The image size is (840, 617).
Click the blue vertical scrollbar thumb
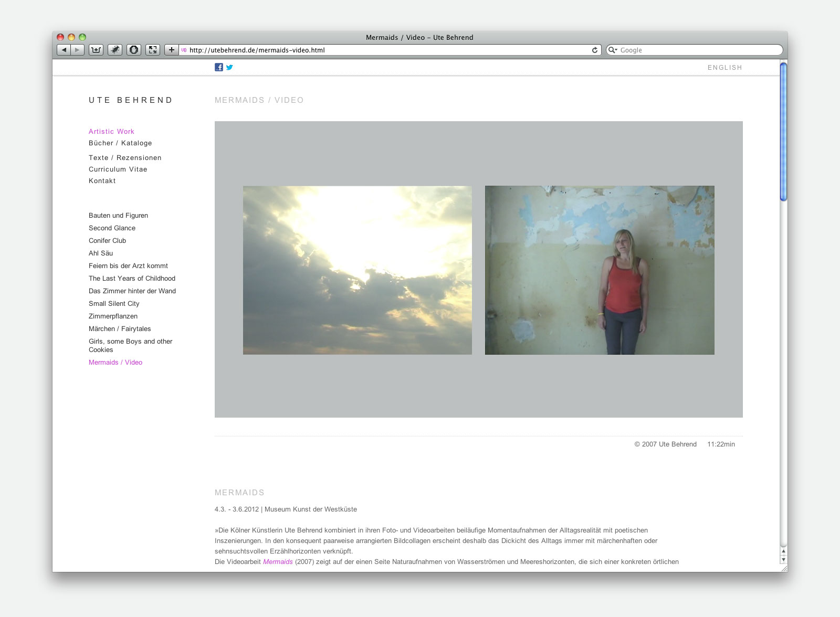783,131
